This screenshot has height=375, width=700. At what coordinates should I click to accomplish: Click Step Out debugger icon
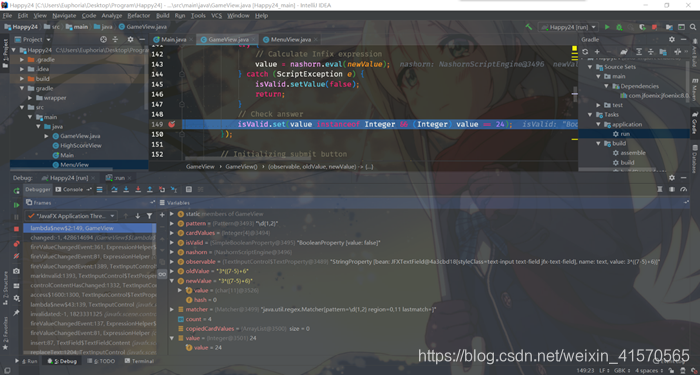coord(150,189)
